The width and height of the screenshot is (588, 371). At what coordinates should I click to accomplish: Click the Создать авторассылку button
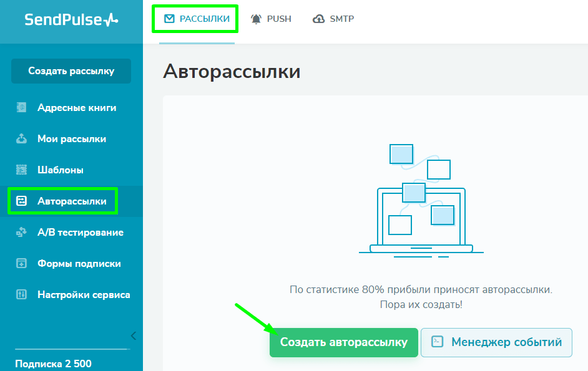(343, 342)
